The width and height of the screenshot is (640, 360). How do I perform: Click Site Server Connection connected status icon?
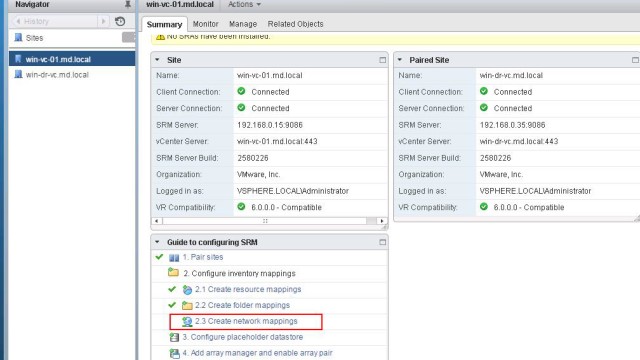pyautogui.click(x=241, y=108)
